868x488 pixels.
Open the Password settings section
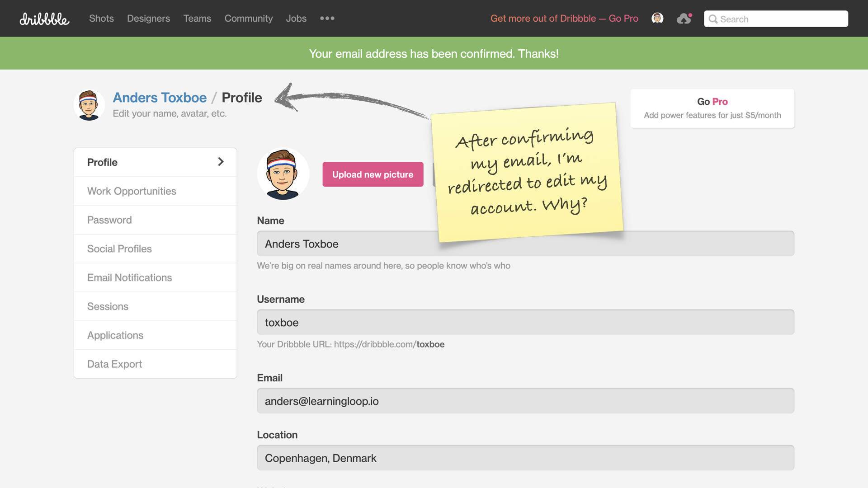point(109,220)
